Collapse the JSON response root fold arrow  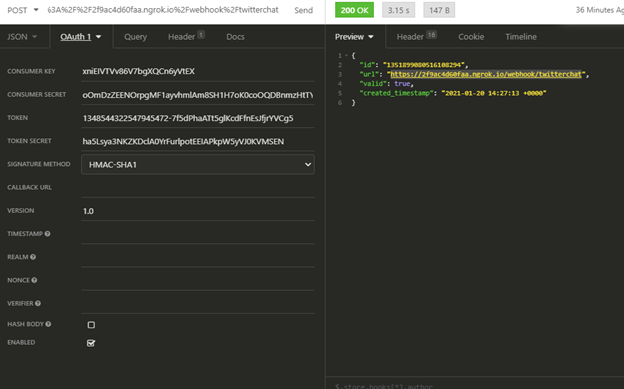click(347, 55)
